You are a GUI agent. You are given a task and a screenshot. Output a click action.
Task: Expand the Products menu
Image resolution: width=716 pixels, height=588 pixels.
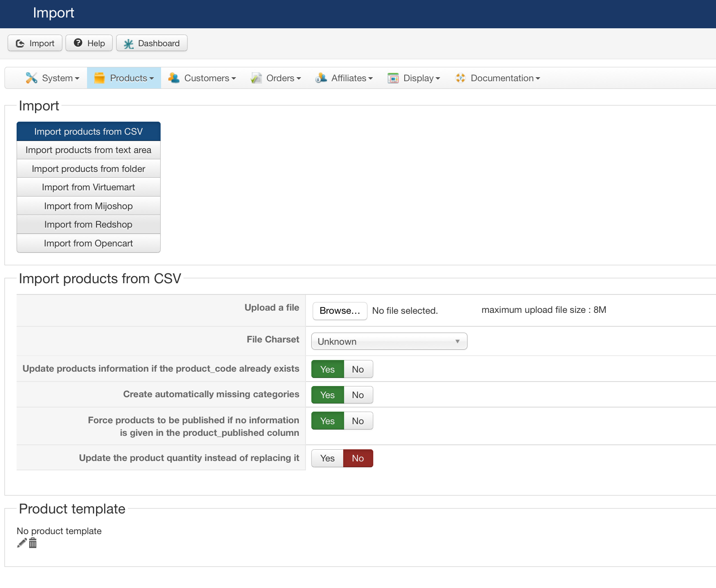click(x=124, y=78)
